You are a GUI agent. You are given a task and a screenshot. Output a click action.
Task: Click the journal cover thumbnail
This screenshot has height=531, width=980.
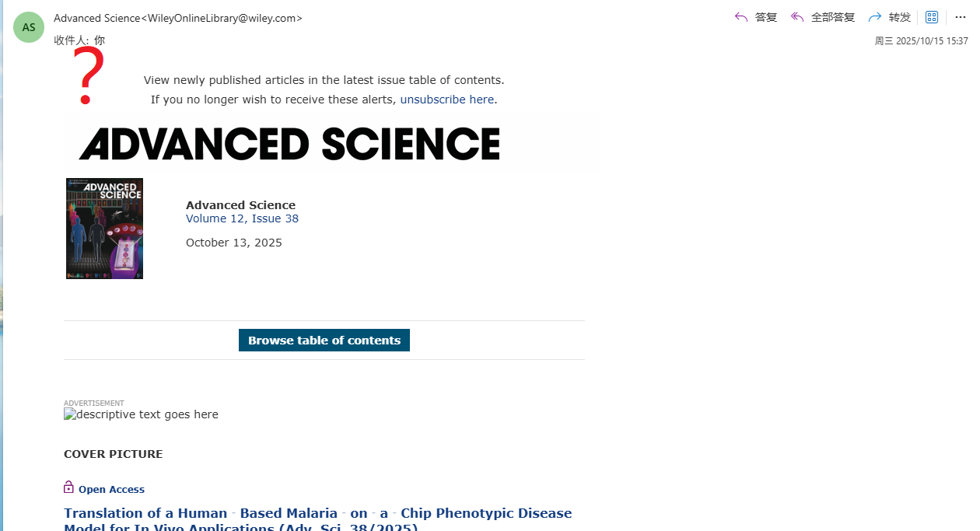pos(104,229)
